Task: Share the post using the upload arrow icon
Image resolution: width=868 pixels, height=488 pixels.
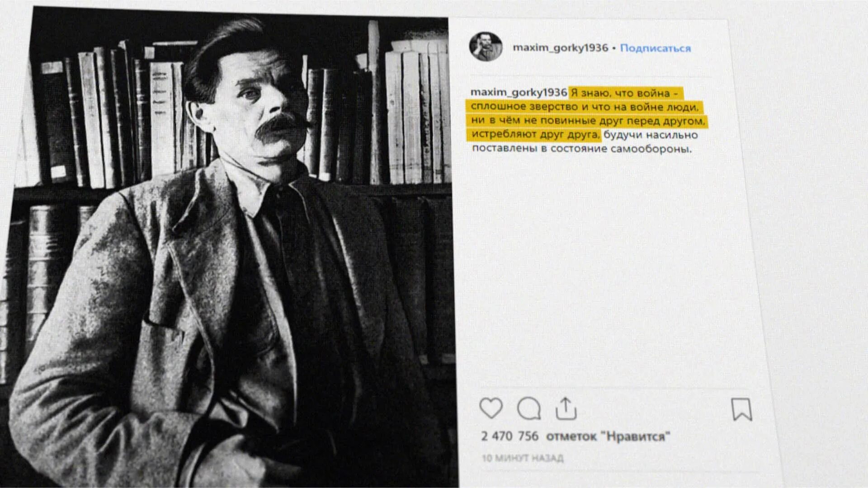Action: pyautogui.click(x=566, y=408)
